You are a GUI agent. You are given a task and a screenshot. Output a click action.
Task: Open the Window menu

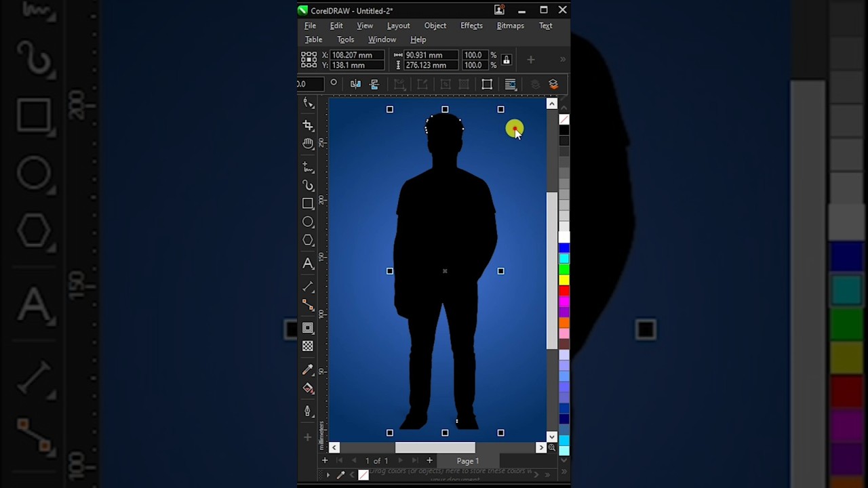tap(382, 39)
